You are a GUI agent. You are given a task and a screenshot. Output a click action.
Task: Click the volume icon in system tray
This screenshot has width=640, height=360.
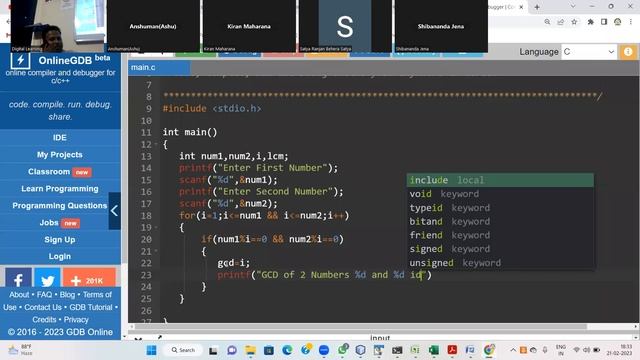pyautogui.click(x=587, y=350)
